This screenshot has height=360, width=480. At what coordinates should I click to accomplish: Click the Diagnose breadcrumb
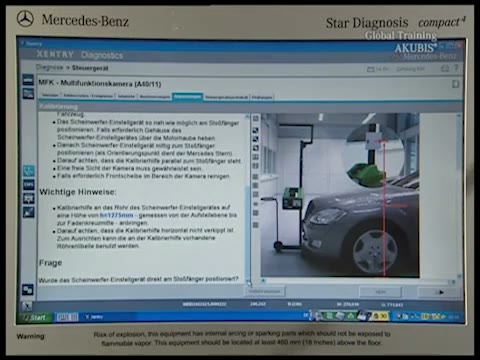click(49, 67)
